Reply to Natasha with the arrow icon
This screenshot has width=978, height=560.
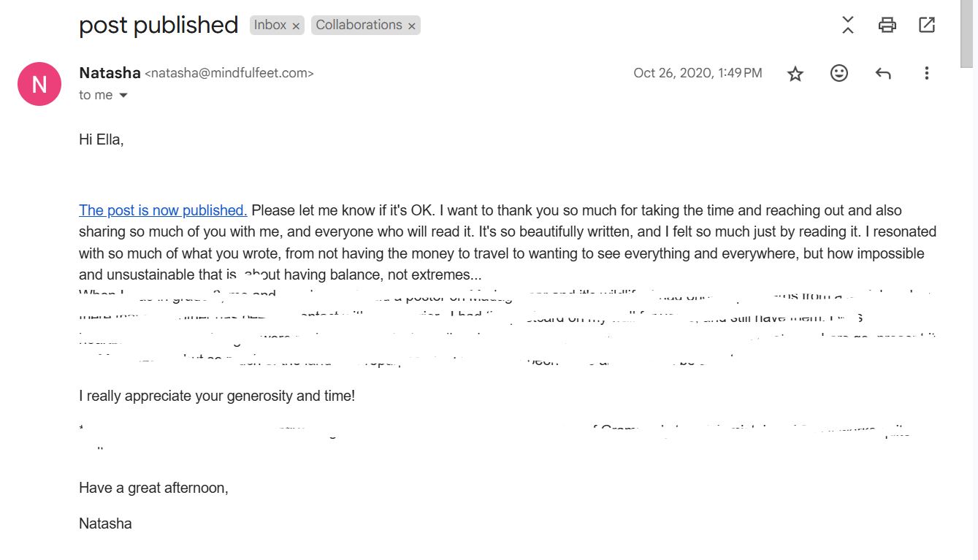pos(883,73)
